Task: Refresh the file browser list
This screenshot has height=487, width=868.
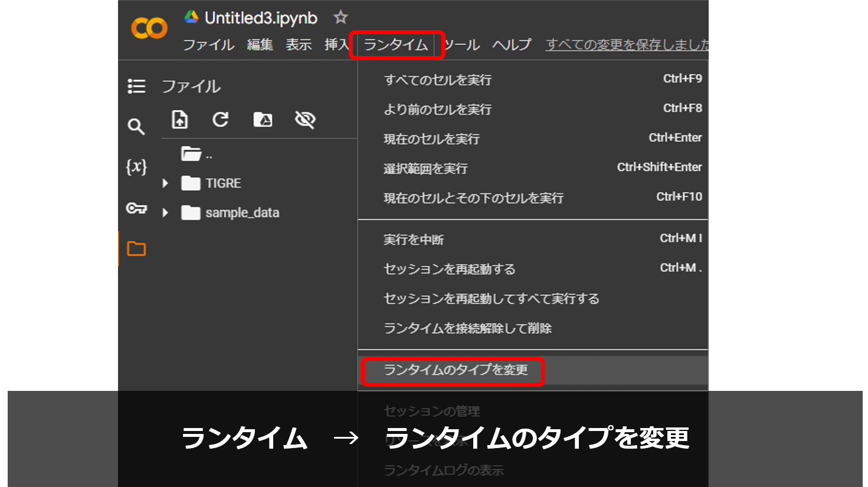Action: point(221,120)
